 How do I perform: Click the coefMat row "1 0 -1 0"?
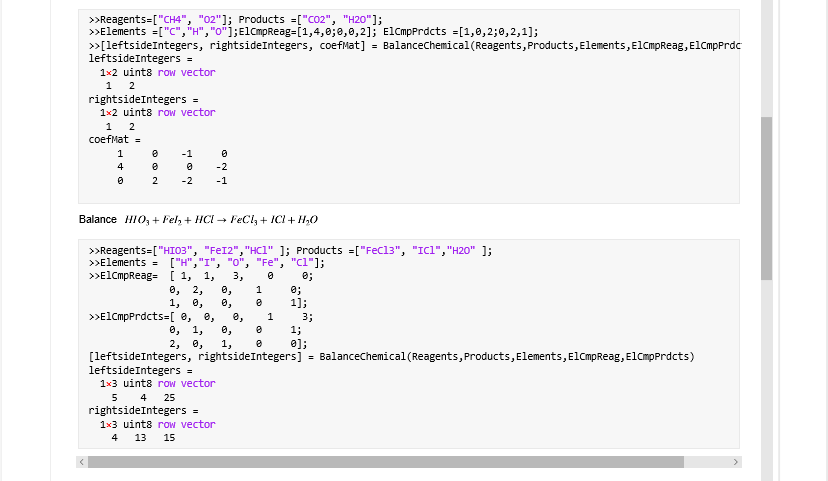(x=172, y=154)
